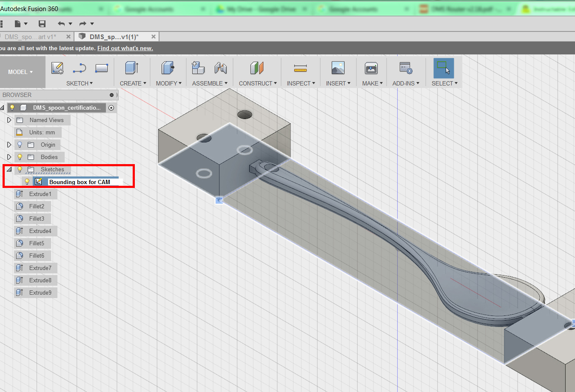The image size is (575, 392).
Task: Switch to the DMS_spo...art v1 tab
Action: click(x=30, y=37)
